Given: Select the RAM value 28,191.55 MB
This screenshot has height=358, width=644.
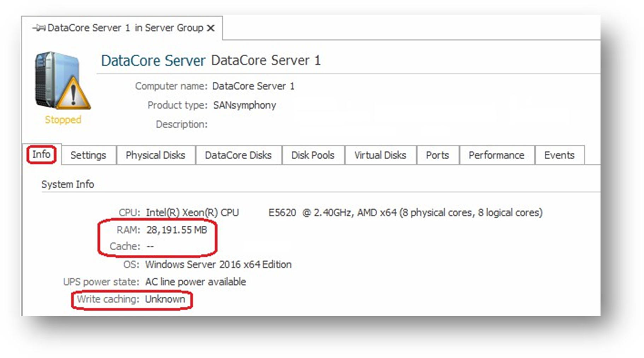Looking at the screenshot, I should click(176, 230).
